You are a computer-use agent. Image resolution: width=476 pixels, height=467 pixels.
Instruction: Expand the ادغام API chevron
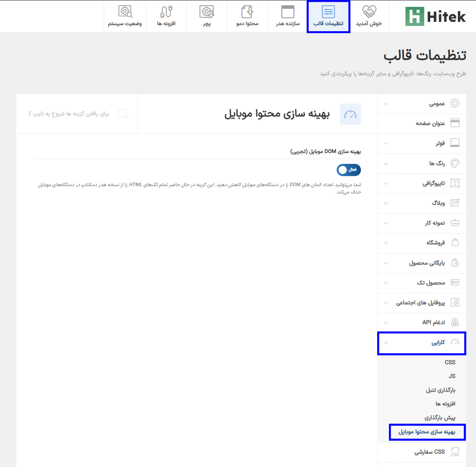(386, 323)
